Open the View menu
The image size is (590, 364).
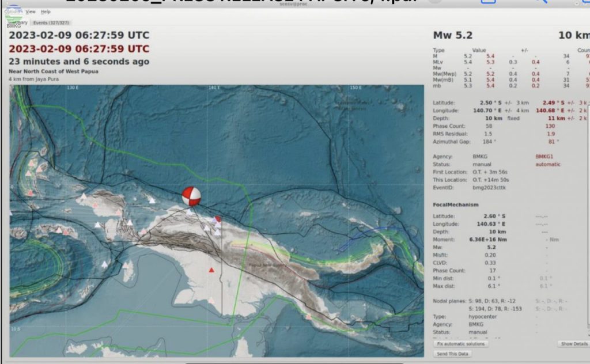(31, 12)
